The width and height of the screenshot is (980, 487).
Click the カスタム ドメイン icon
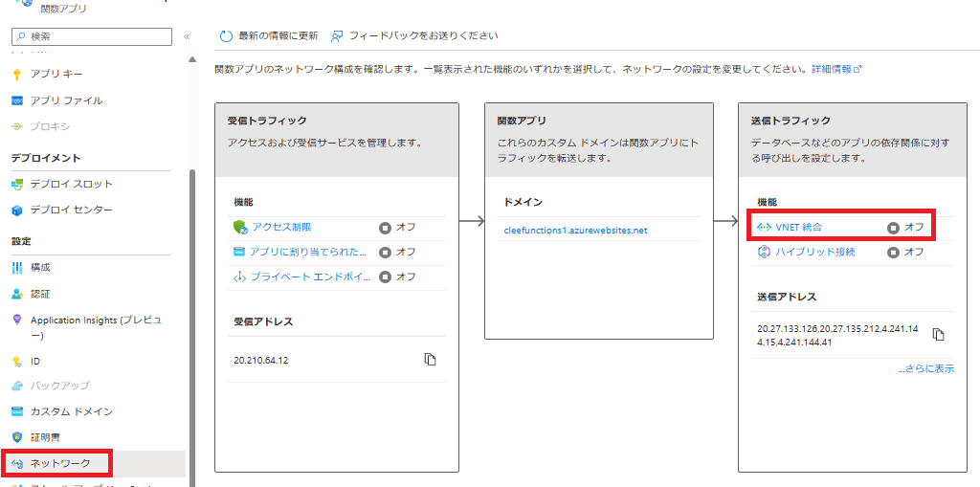point(17,412)
